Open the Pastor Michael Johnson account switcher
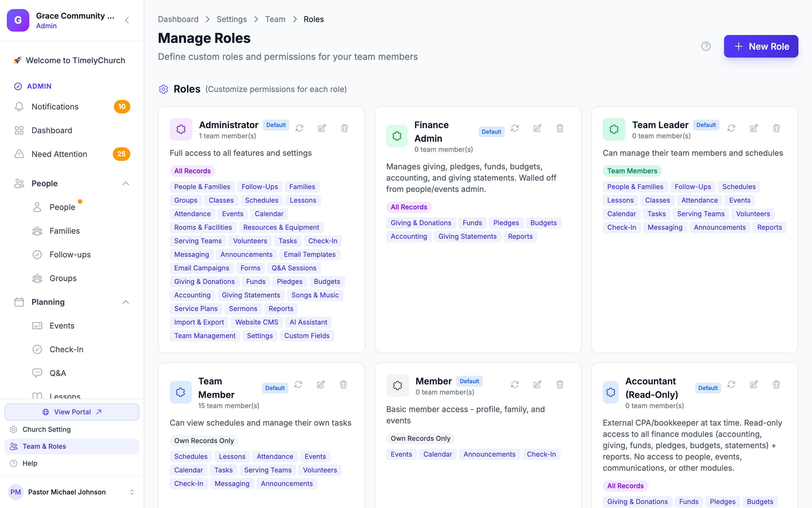This screenshot has height=508, width=812. tap(132, 492)
